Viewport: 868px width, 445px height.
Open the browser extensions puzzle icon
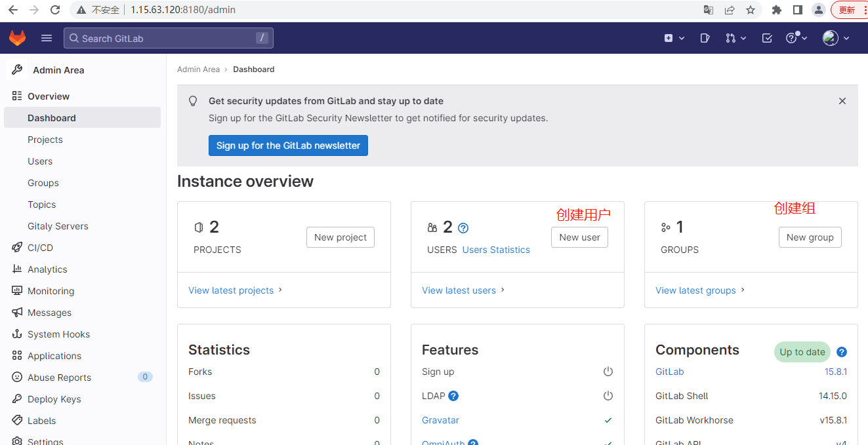point(777,10)
